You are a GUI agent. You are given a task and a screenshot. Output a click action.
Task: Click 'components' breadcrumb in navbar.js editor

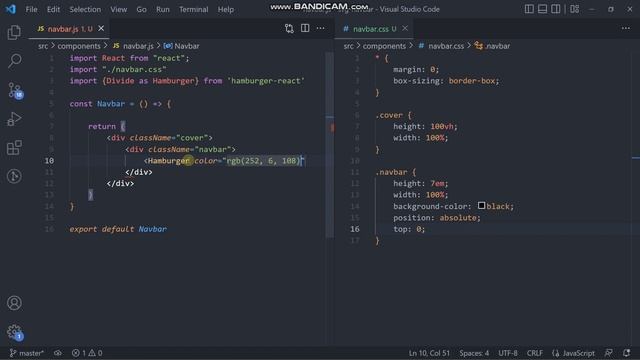(x=79, y=46)
